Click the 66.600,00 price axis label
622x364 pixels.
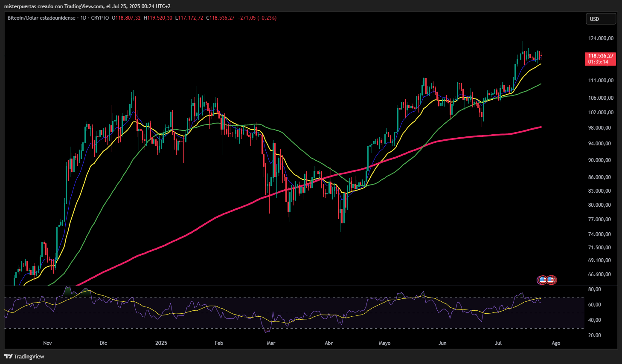(599, 274)
